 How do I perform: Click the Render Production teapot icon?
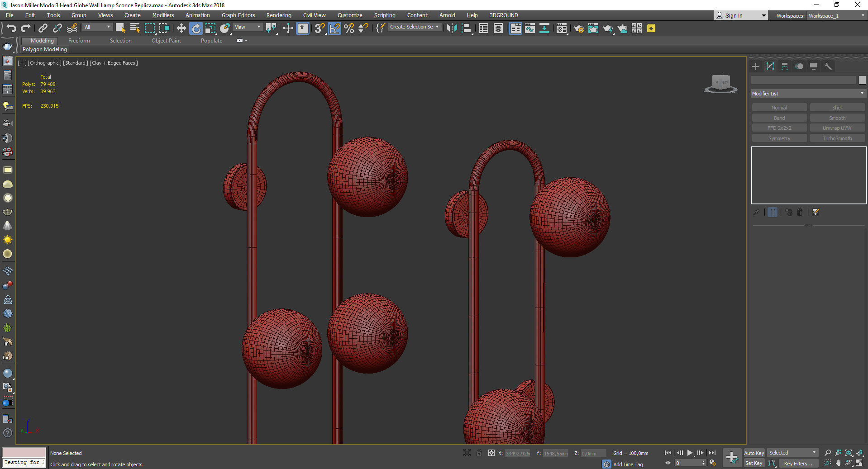[x=608, y=28]
